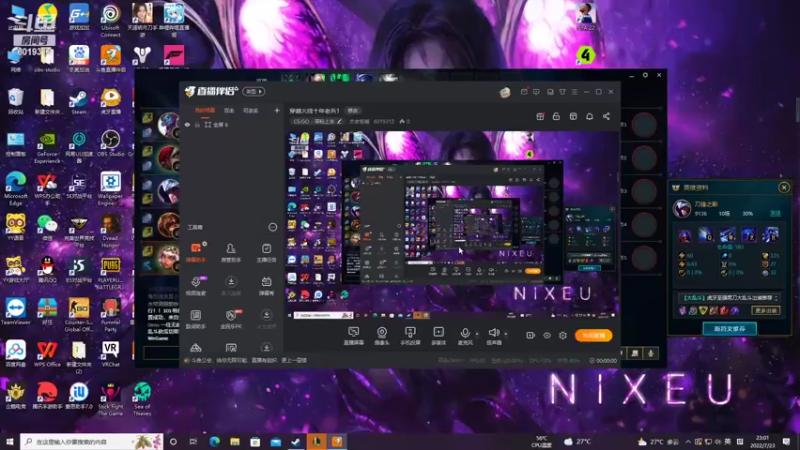Click the Windows Start button

(x=10, y=441)
